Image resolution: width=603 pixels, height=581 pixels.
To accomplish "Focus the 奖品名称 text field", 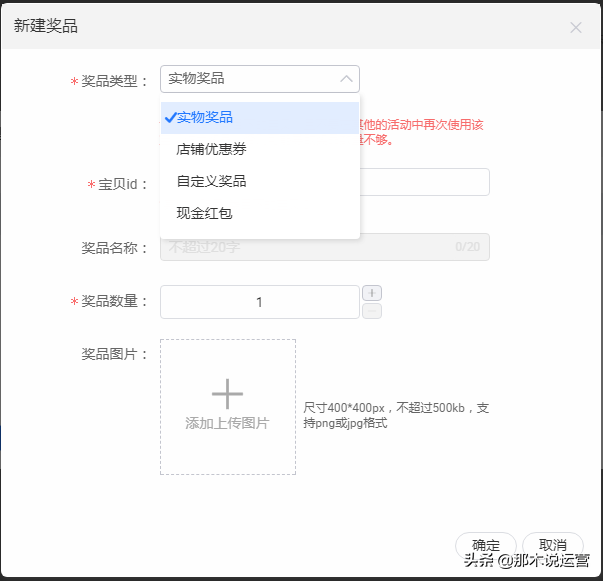I will (325, 247).
